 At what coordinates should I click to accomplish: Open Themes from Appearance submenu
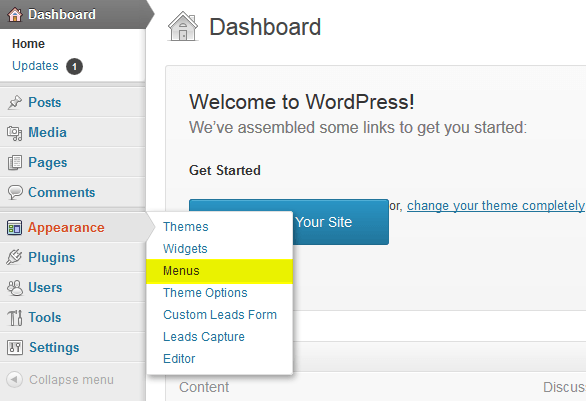pos(185,227)
